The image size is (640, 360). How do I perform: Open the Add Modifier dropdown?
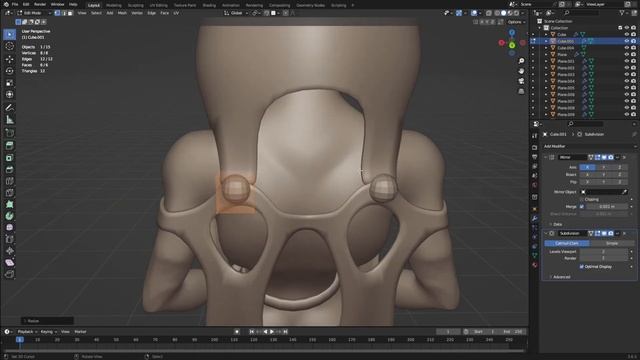tap(590, 146)
